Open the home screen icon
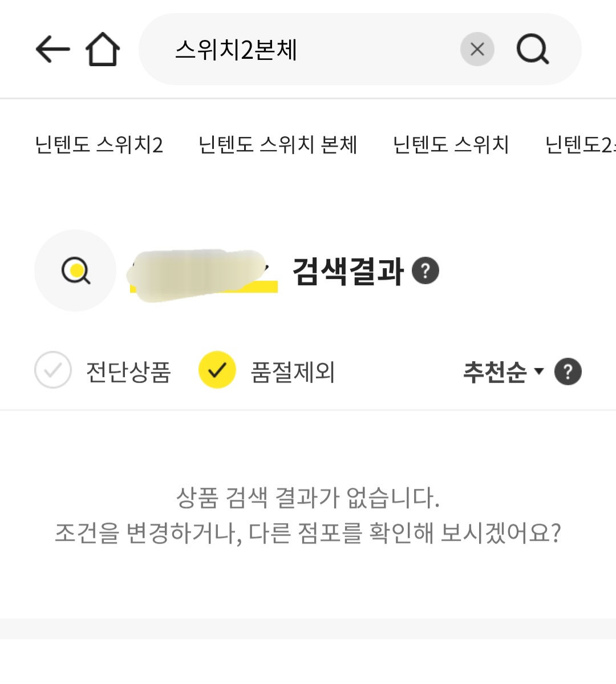Image resolution: width=616 pixels, height=684 pixels. tap(103, 49)
